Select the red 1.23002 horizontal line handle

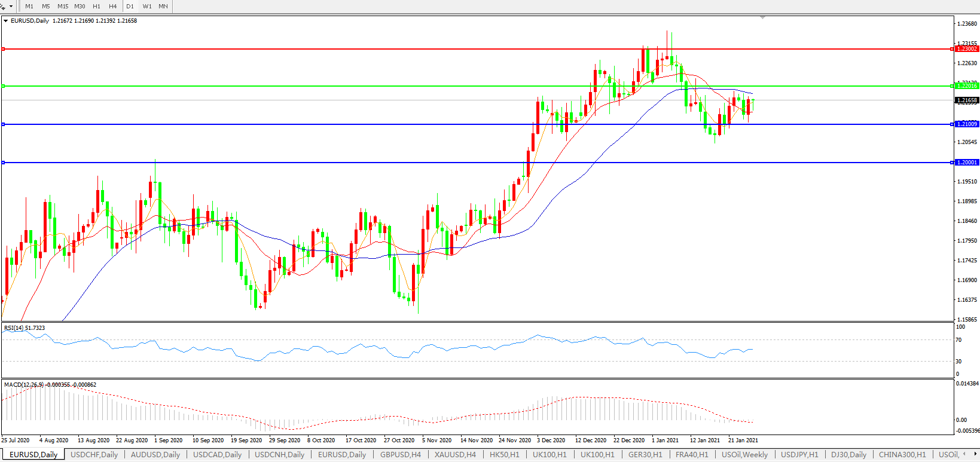(x=3, y=49)
